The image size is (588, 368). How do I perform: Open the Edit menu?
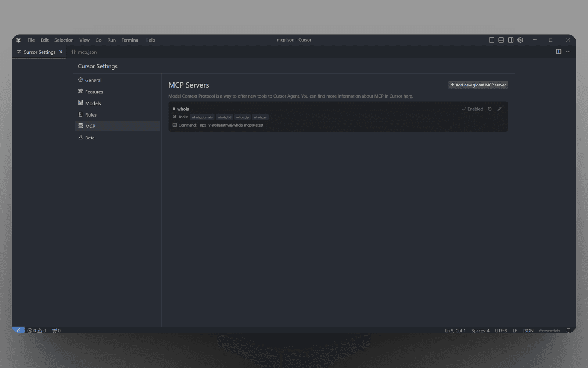(x=44, y=40)
